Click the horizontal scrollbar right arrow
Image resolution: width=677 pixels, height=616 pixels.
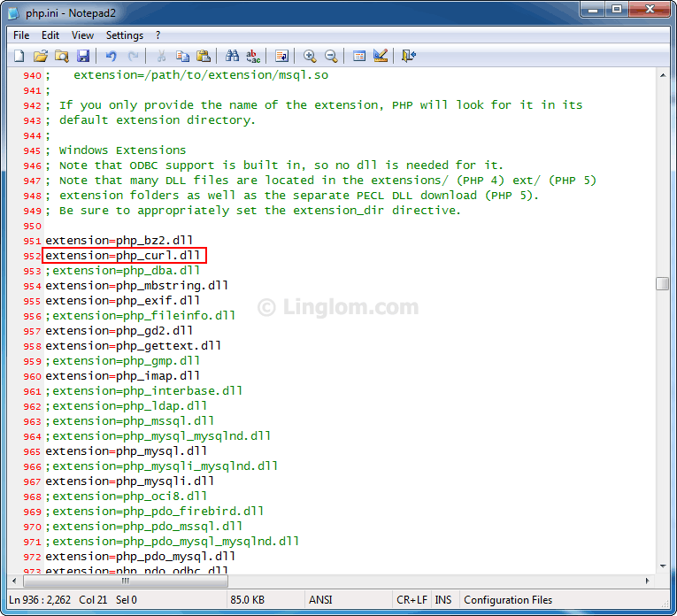coord(647,581)
